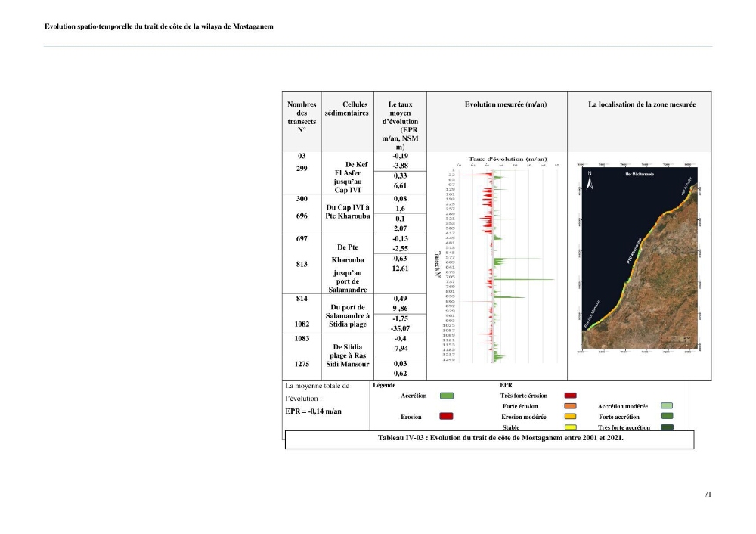Image resolution: width=756 pixels, height=534 pixels.
Task: Click transect number 300
Action: 302,199
